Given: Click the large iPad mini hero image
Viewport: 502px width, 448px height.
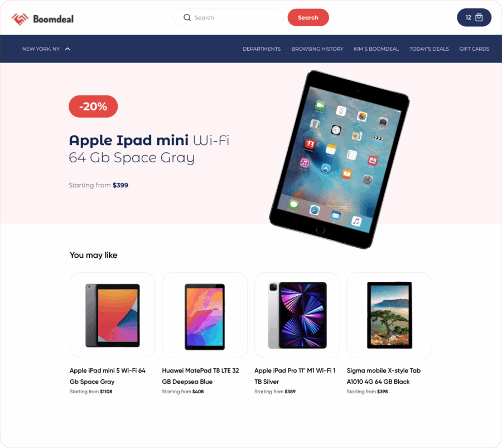Looking at the screenshot, I should [339, 160].
